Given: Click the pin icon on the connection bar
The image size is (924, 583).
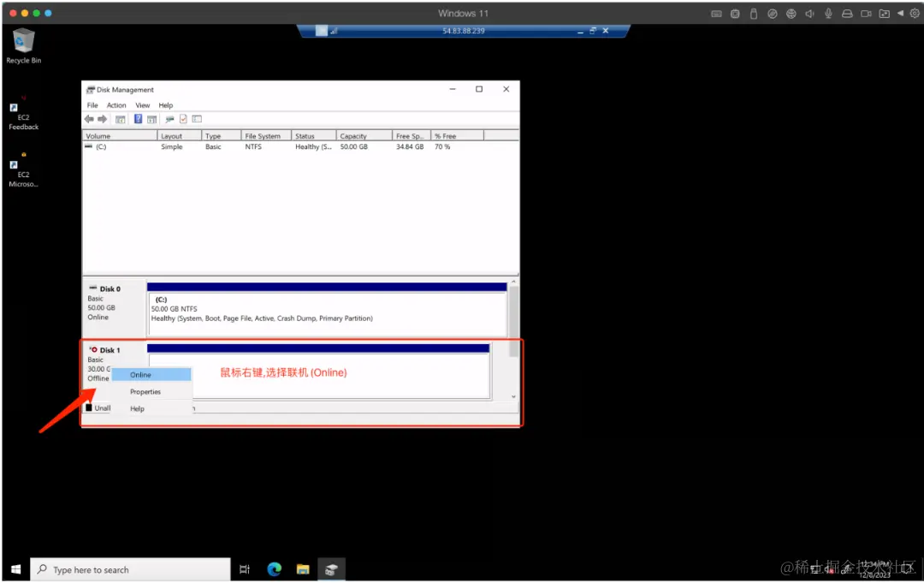Looking at the screenshot, I should coord(321,31).
